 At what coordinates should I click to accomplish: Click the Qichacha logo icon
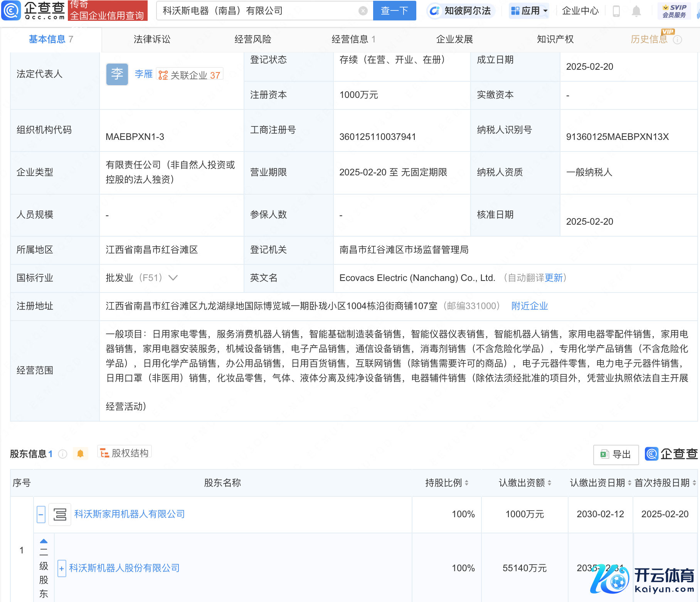11,10
